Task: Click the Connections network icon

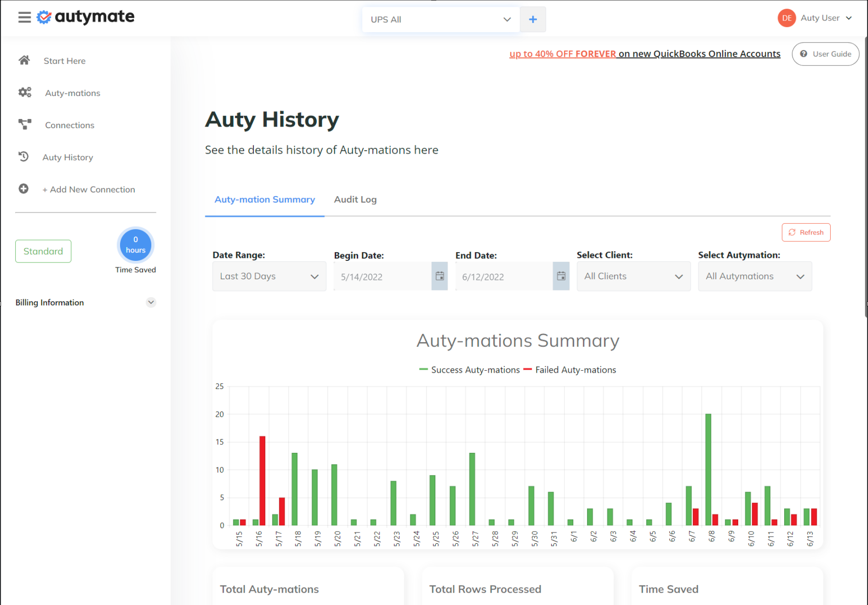Action: click(25, 124)
